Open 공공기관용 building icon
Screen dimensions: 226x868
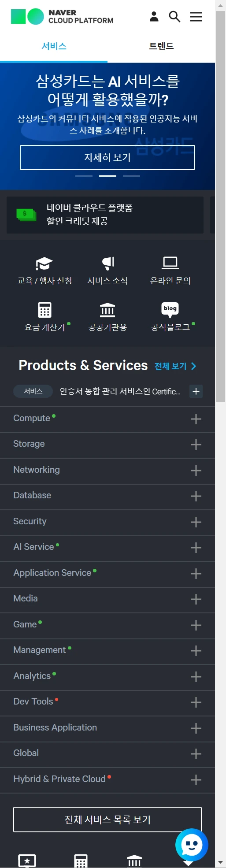click(107, 310)
